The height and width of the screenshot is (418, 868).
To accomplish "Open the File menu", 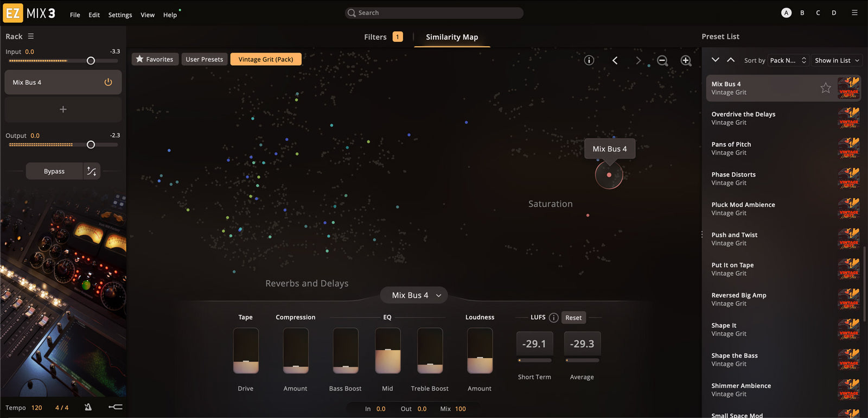I will click(x=75, y=15).
